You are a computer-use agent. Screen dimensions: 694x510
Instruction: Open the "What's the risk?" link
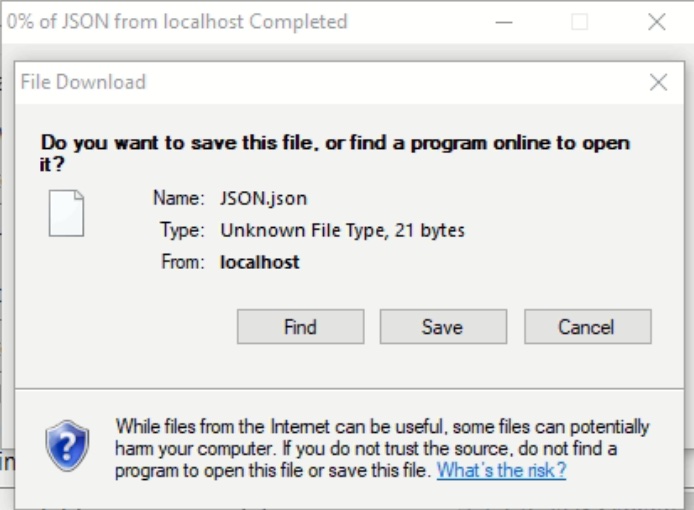click(501, 470)
